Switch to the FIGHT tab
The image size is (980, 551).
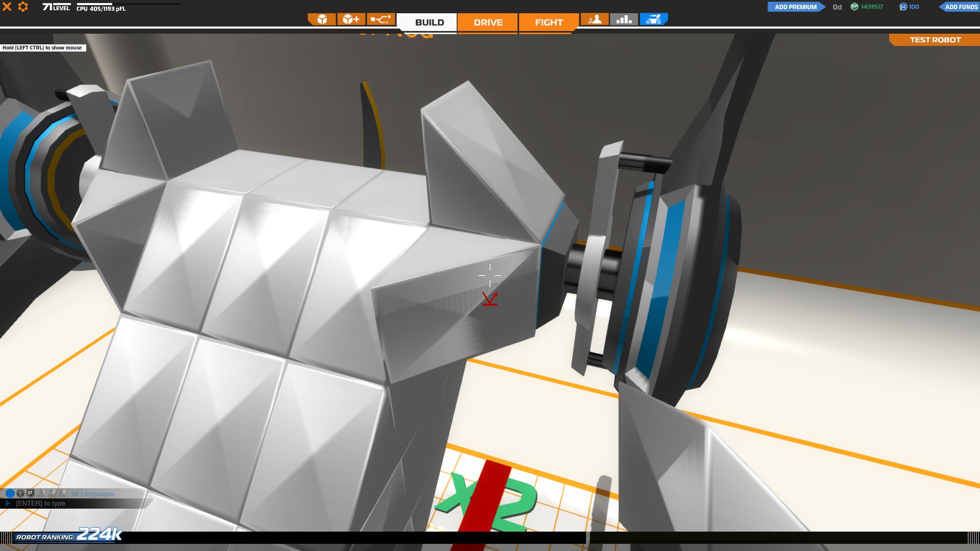(549, 22)
